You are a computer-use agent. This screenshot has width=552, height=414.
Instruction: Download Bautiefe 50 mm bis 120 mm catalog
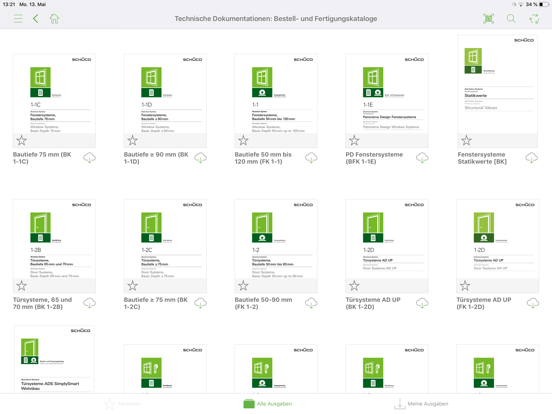click(x=311, y=158)
